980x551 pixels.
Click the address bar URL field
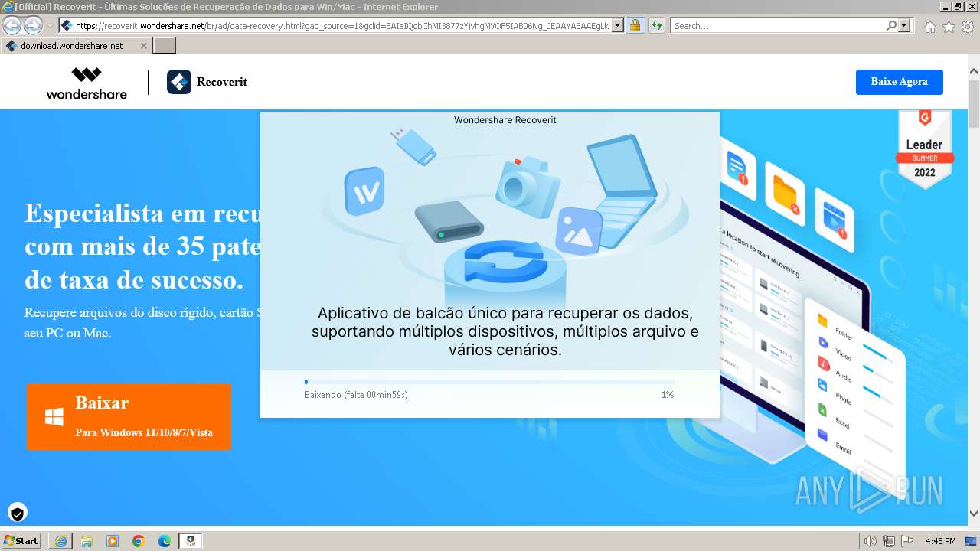pos(342,26)
